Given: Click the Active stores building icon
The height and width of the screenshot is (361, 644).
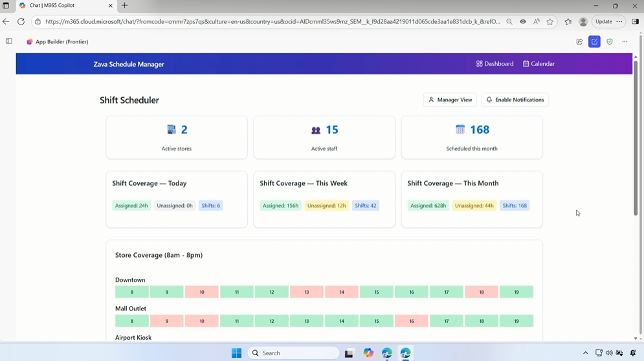Looking at the screenshot, I should click(172, 129).
